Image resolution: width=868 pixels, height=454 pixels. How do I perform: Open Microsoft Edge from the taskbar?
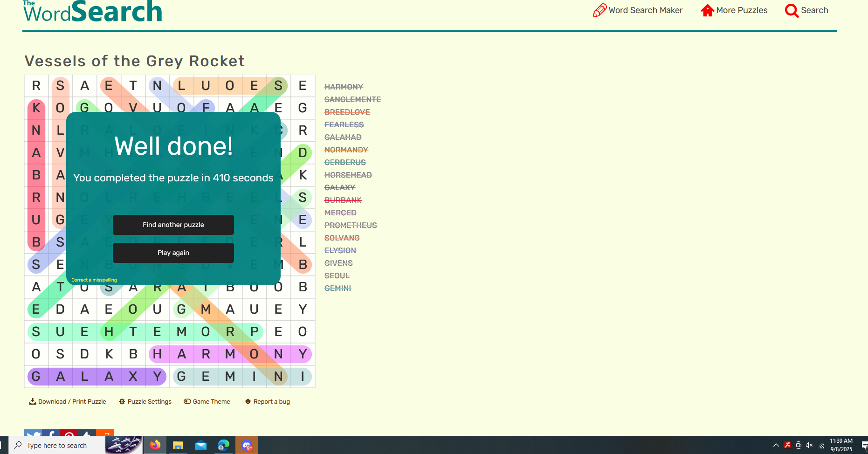(x=224, y=445)
